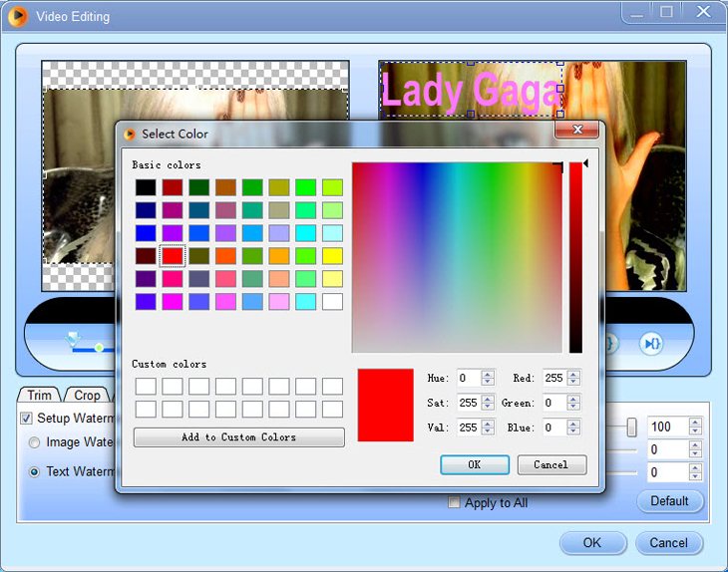The height and width of the screenshot is (572, 728).
Task: Click the Lady Gaga text watermark
Action: 471,91
